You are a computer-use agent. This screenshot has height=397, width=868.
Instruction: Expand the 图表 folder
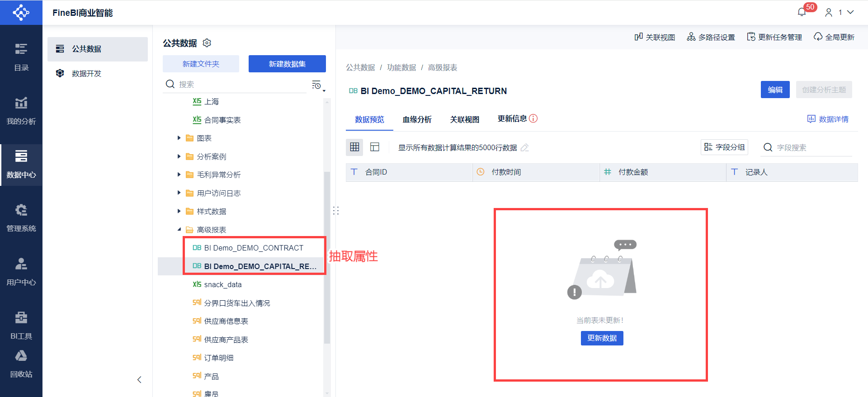(179, 138)
